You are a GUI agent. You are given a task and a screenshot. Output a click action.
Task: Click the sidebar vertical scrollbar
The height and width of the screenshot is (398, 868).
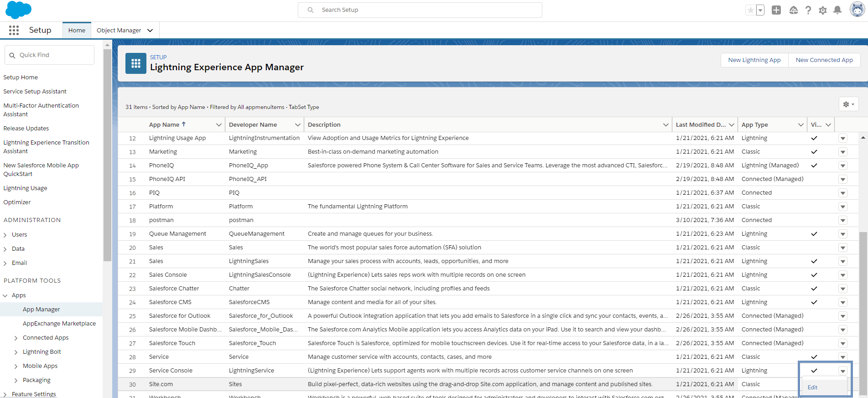107,155
